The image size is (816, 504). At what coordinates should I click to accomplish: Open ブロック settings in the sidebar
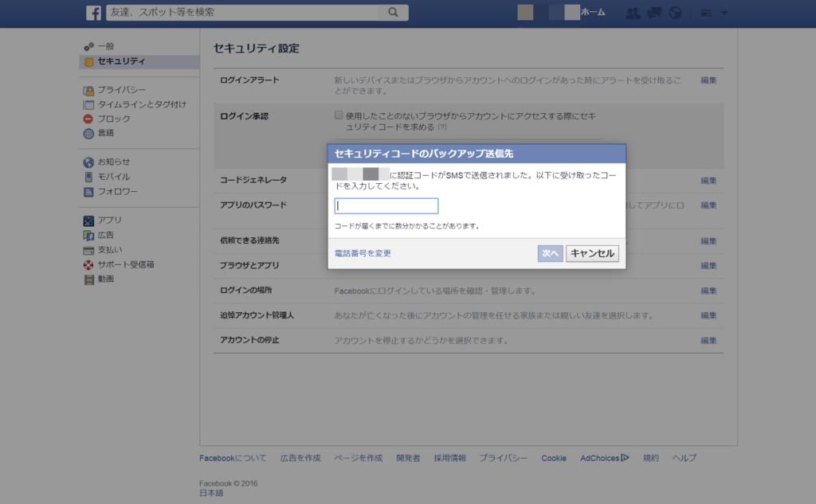114,119
